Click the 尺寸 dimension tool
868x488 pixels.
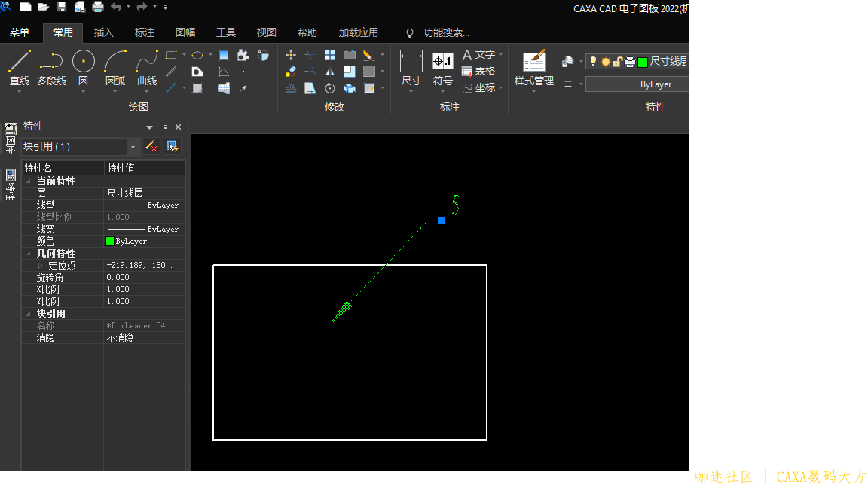coord(411,68)
